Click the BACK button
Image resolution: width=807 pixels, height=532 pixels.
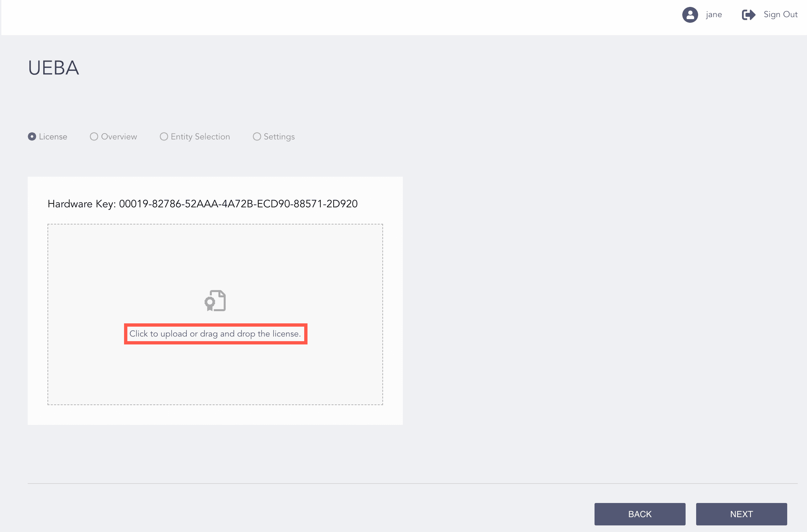pyautogui.click(x=640, y=514)
